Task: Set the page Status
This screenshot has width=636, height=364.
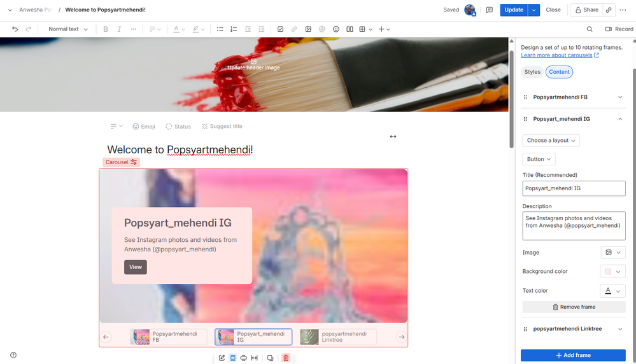Action: coord(178,127)
